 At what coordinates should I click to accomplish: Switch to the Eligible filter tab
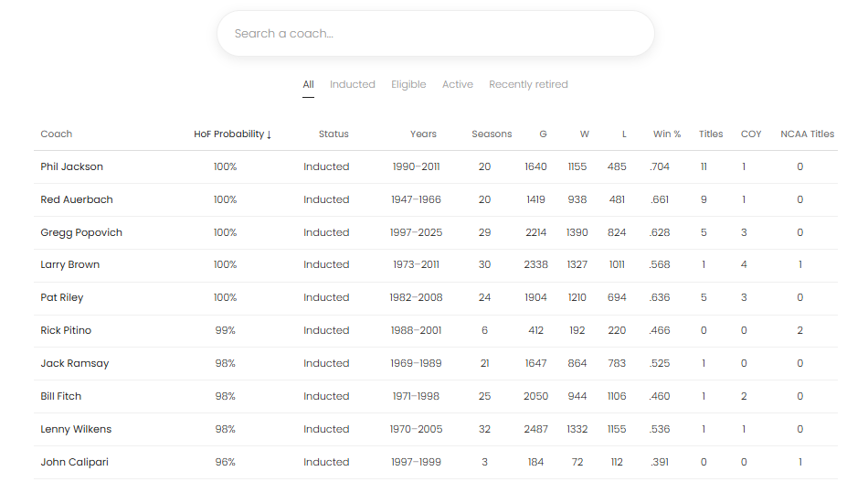click(408, 84)
